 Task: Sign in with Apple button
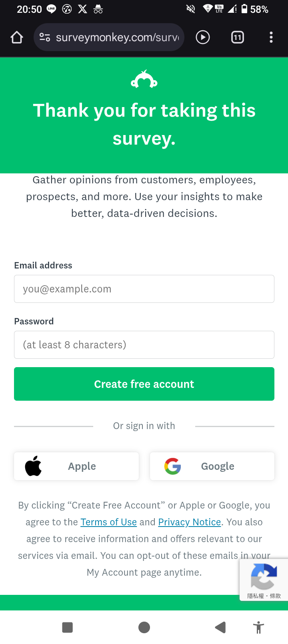76,466
